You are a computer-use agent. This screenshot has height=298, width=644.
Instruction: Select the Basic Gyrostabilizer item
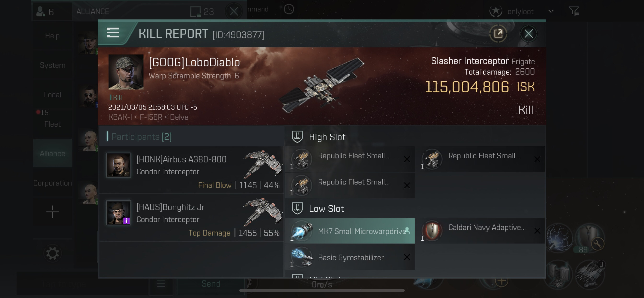(350, 257)
